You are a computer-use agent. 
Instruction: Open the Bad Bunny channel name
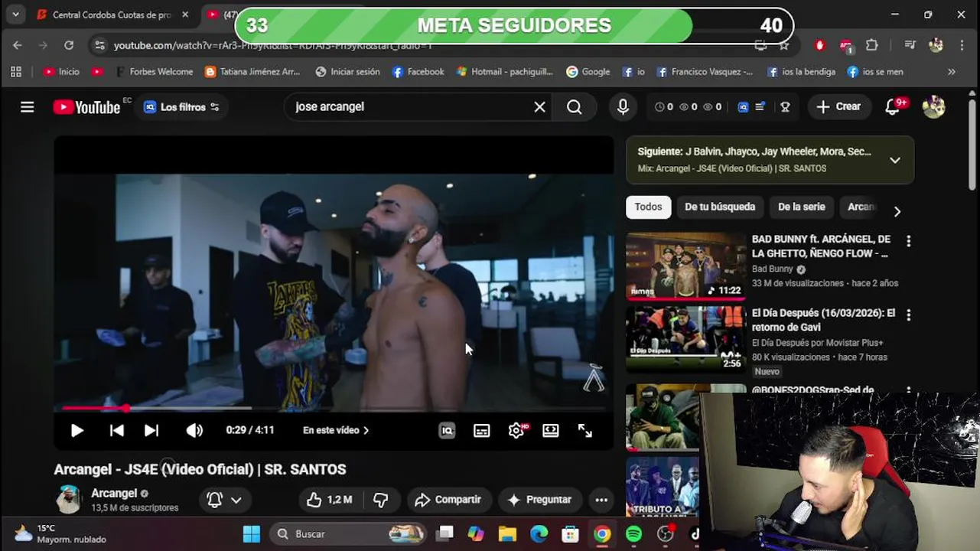click(772, 269)
